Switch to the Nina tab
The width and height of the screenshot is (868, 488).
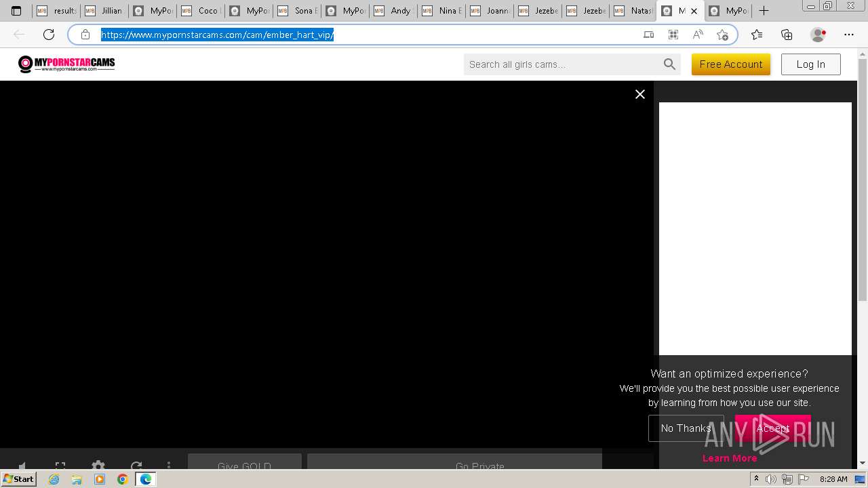[441, 11]
